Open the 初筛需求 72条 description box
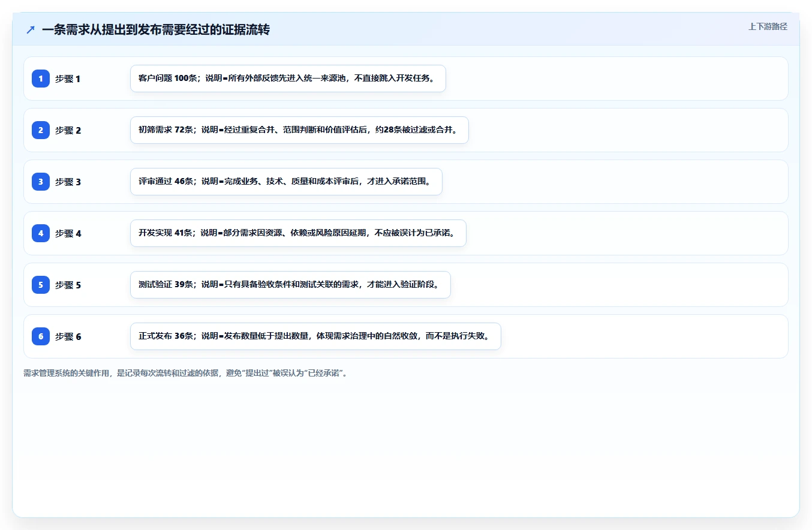The image size is (812, 530). point(299,130)
